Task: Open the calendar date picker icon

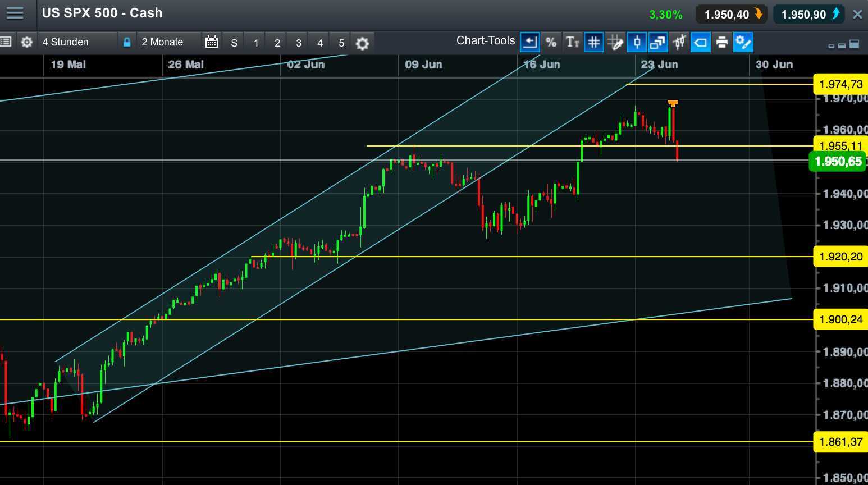Action: pos(211,42)
